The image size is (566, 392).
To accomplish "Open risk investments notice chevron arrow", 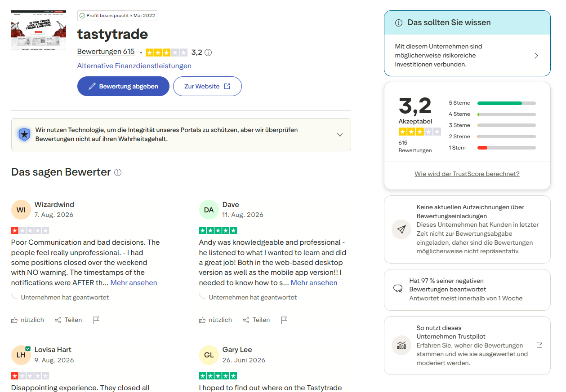I will point(536,56).
